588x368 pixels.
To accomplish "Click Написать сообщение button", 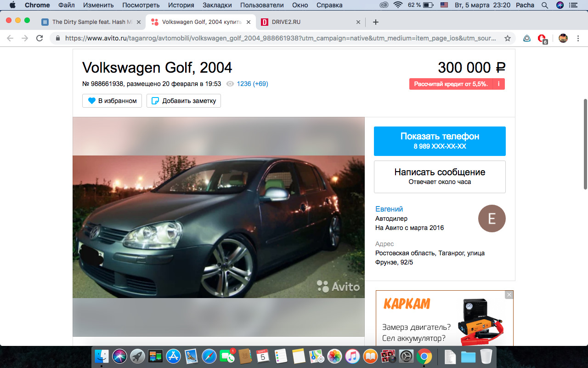I will tap(440, 177).
